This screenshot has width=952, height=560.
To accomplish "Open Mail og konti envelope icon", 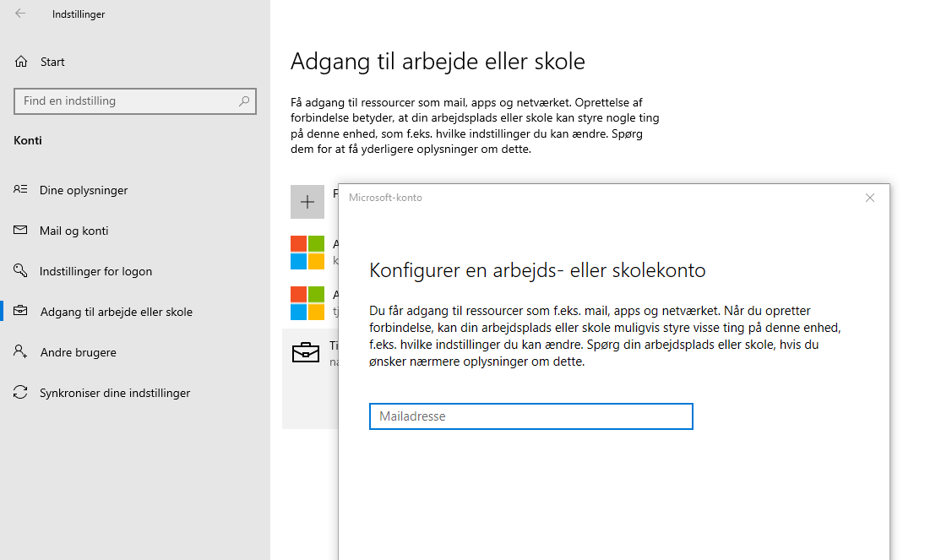I will [20, 231].
